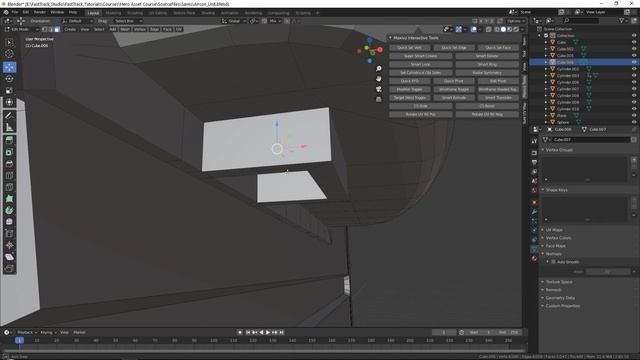This screenshot has width=640, height=360.
Task: Click the viewport pan hand icon
Action: pyautogui.click(x=379, y=78)
